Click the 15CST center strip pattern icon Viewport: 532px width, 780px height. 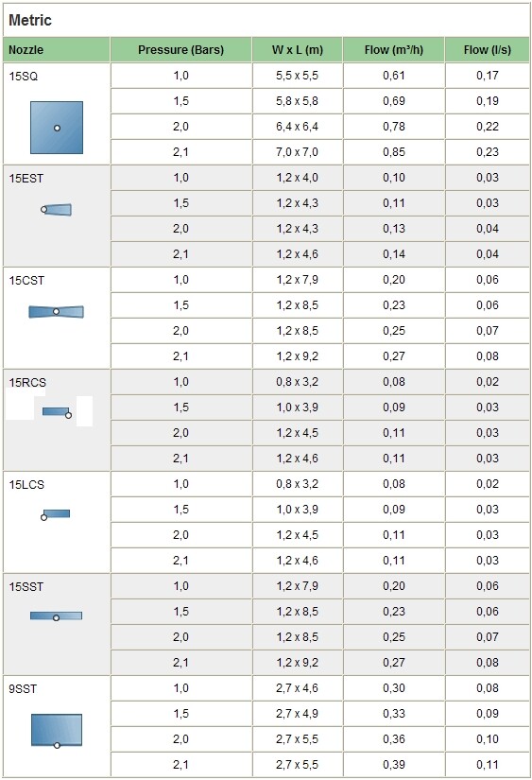point(56,312)
